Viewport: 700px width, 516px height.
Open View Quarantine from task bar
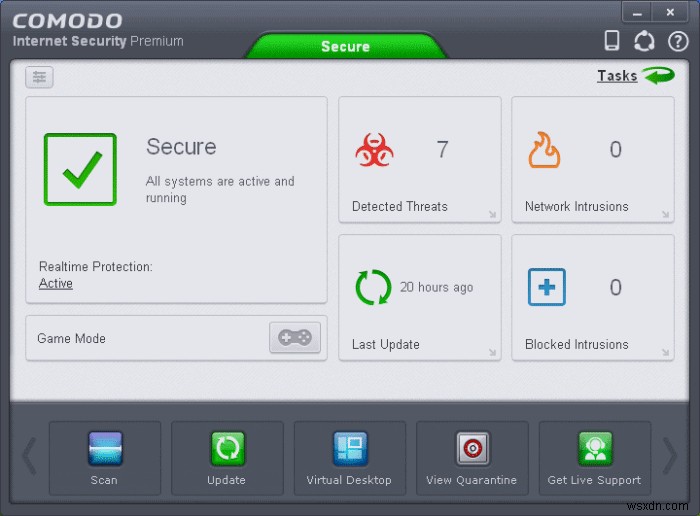472,458
